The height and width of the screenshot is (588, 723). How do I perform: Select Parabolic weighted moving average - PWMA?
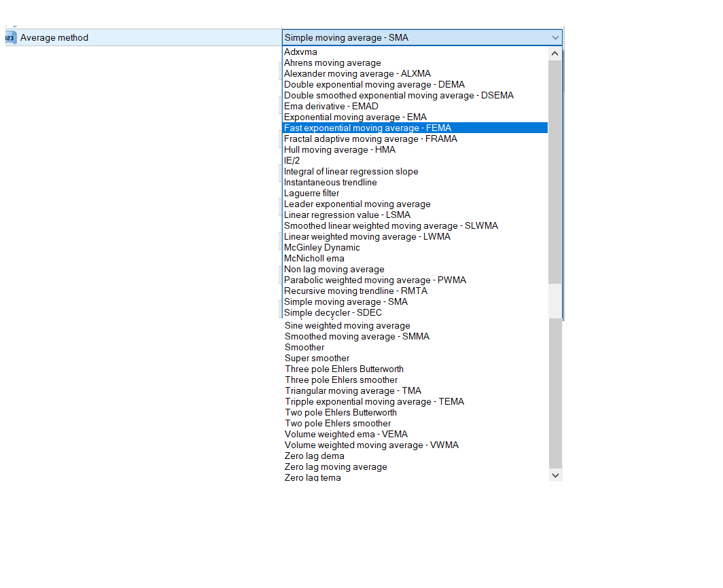[x=375, y=280]
